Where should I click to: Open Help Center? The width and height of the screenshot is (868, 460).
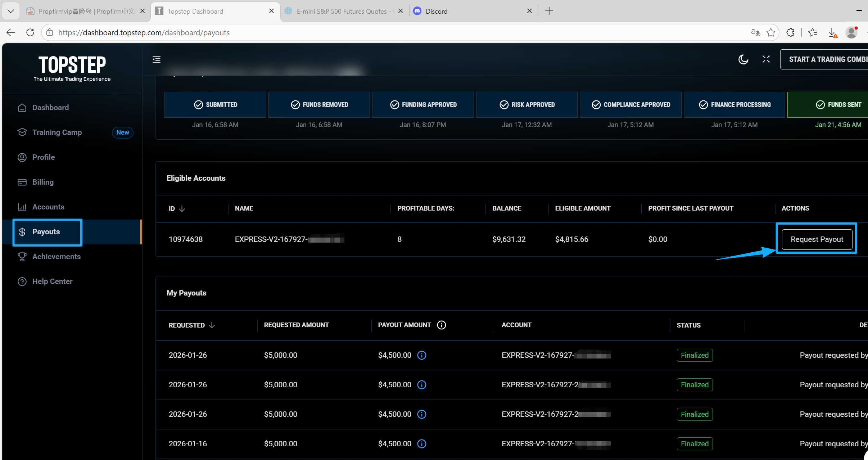pyautogui.click(x=72, y=281)
